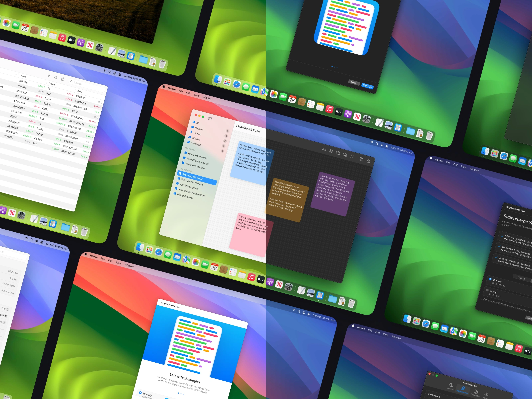Click the user account icon above the dark board
This screenshot has height=399, width=532.
click(x=382, y=145)
